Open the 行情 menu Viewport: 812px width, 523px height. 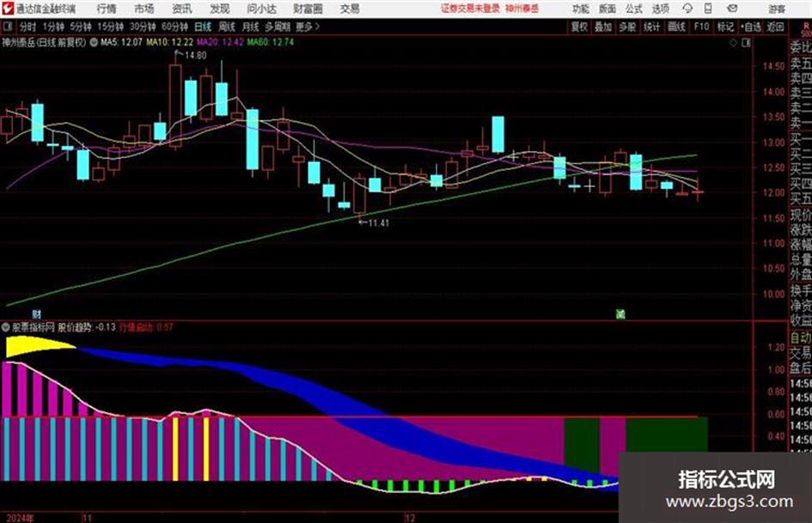tap(107, 9)
